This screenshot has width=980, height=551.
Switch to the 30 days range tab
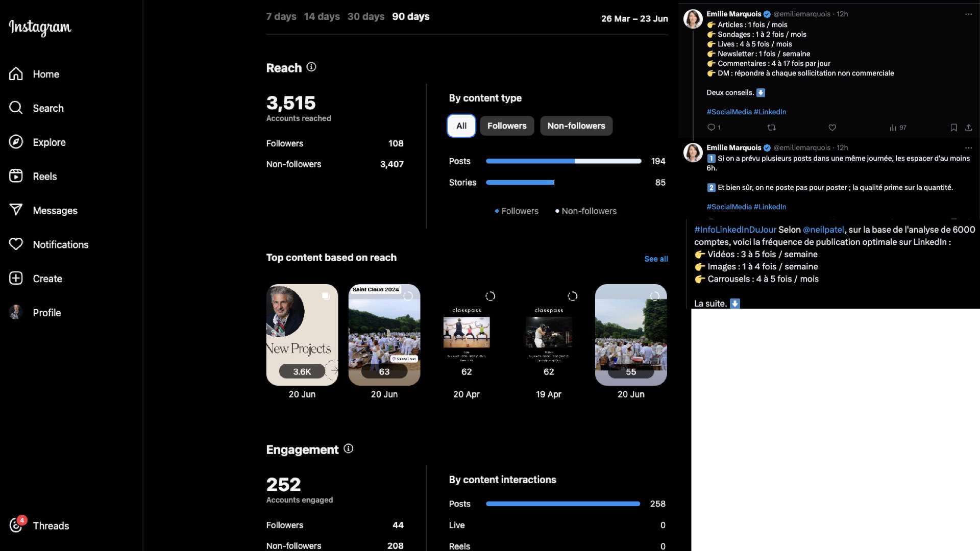click(365, 17)
